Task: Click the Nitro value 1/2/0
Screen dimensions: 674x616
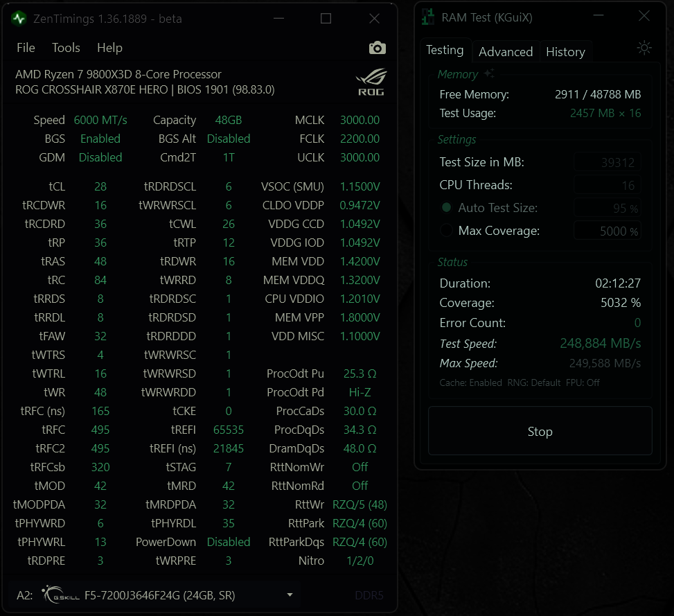Action: [360, 561]
